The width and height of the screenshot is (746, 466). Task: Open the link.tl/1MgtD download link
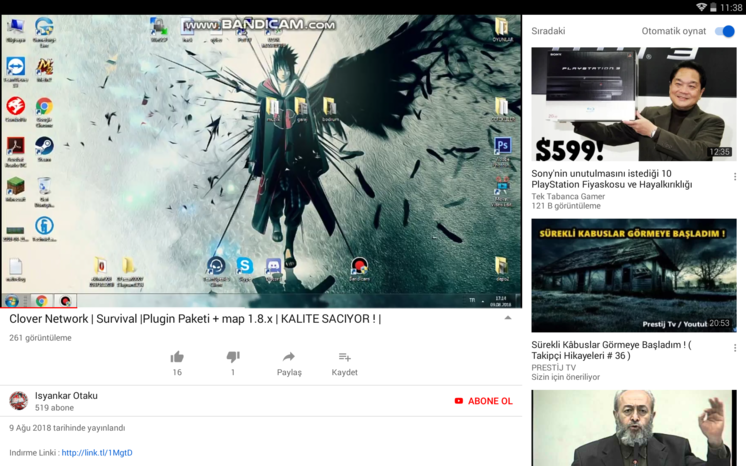(97, 453)
